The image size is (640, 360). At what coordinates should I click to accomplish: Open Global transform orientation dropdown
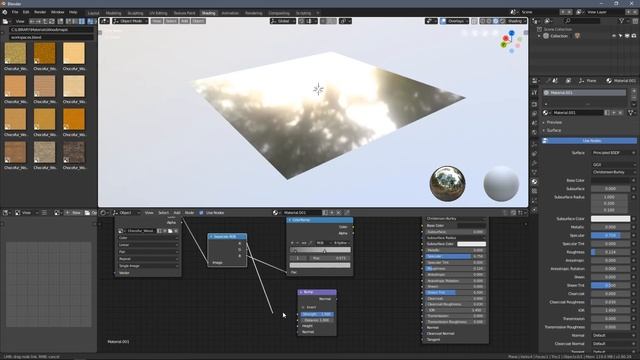[x=283, y=21]
